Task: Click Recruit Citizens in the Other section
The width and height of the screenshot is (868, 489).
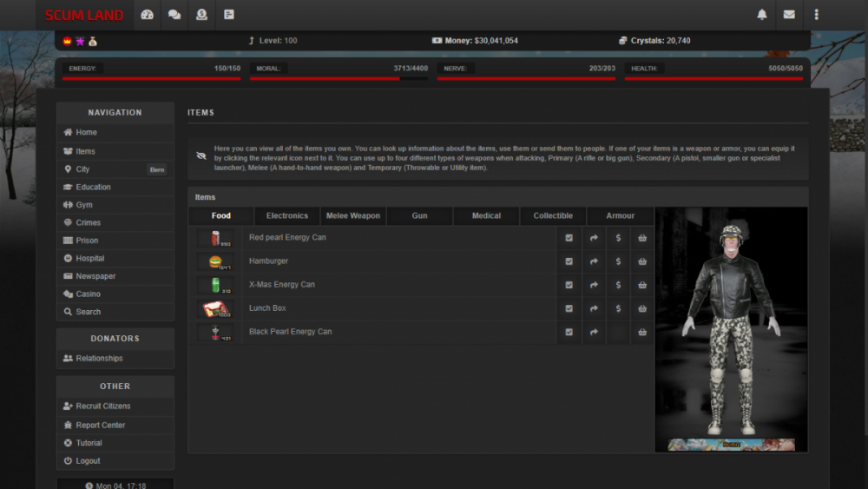Action: pyautogui.click(x=102, y=406)
